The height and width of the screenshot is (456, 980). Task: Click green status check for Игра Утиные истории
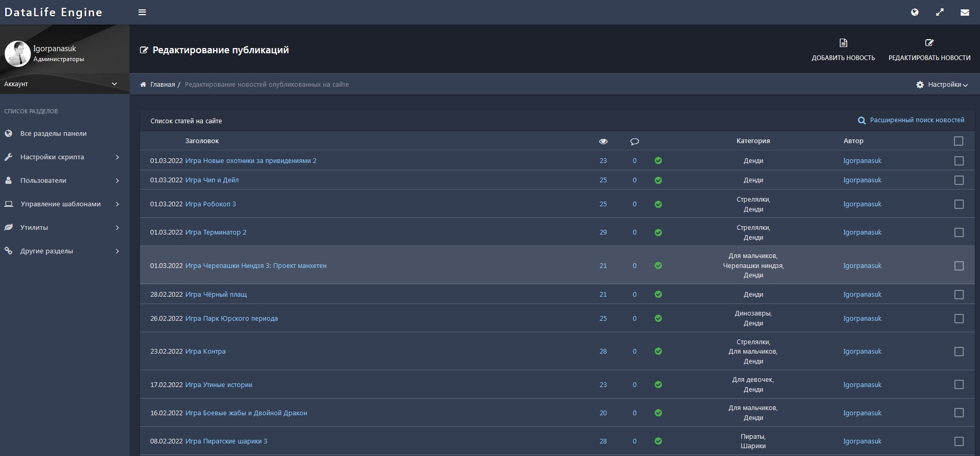(658, 385)
